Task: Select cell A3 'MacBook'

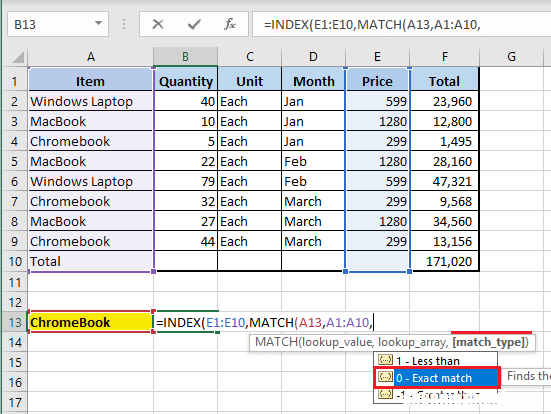Action: tap(91, 121)
